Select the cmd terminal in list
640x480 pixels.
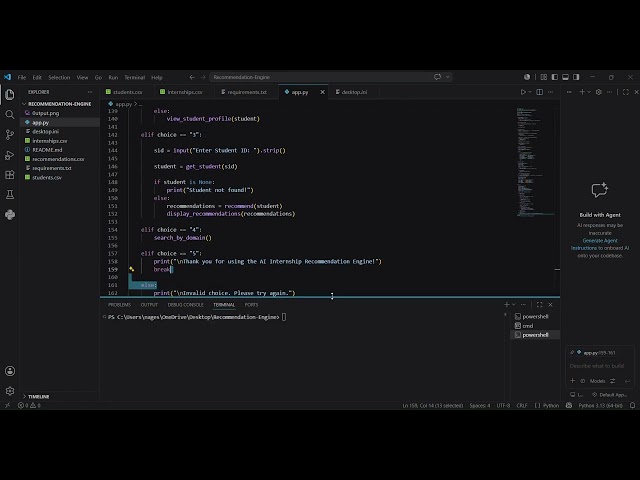tap(535, 326)
